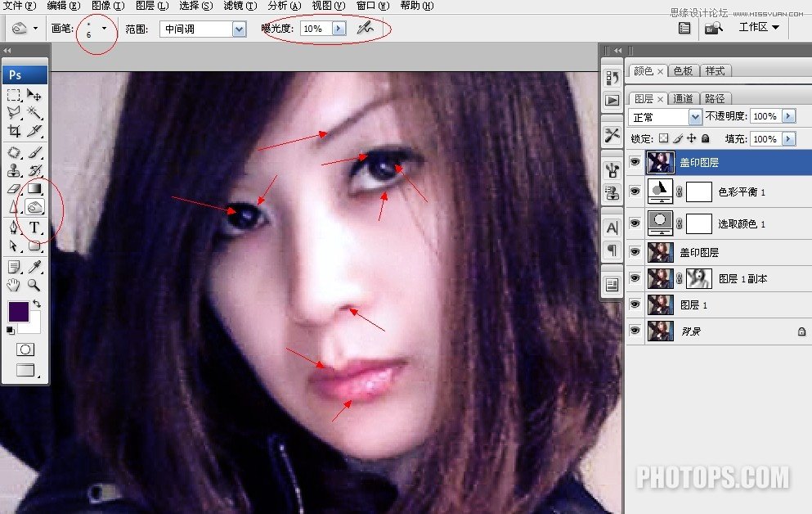Select the Notes tool

pyautogui.click(x=14, y=267)
